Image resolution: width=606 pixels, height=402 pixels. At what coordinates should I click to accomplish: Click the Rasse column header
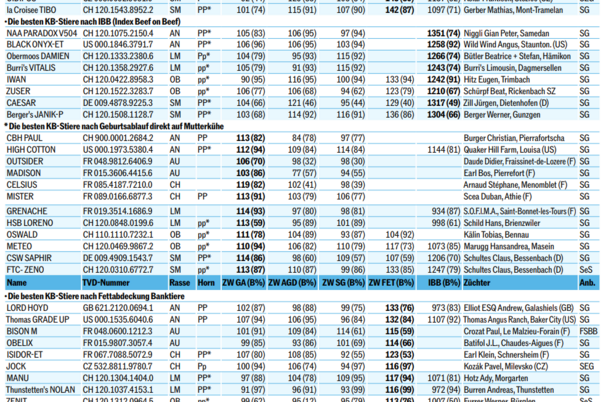[180, 283]
